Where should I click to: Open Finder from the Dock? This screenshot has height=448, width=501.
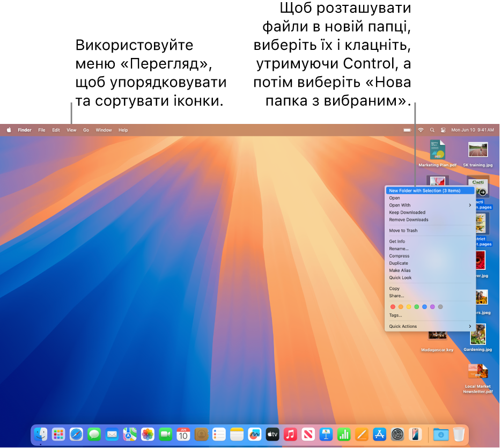(x=41, y=435)
